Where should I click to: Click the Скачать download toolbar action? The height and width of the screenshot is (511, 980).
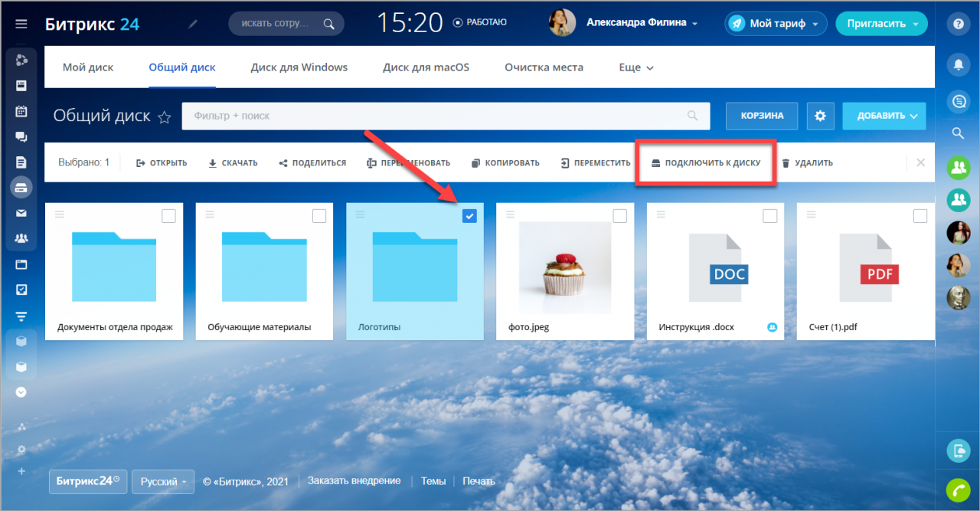[x=233, y=162]
